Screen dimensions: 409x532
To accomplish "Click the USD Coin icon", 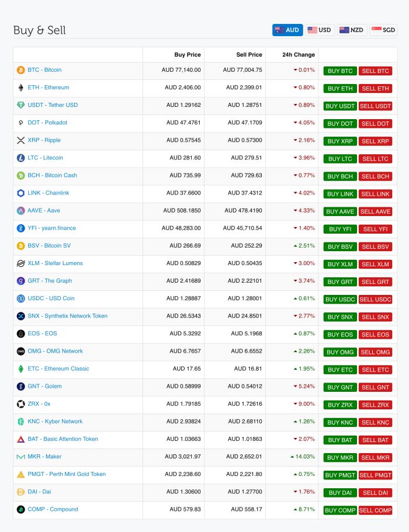I will point(20,298).
